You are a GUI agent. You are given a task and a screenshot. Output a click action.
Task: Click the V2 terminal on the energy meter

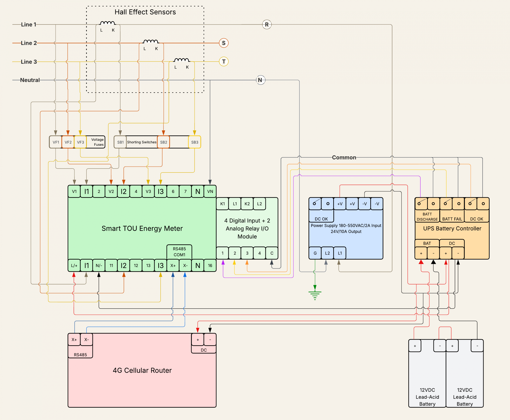111,191
